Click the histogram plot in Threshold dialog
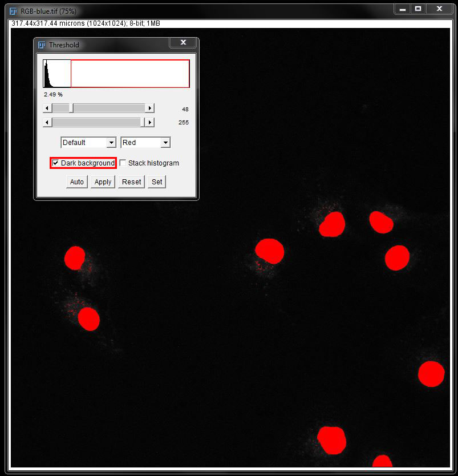This screenshot has width=458, height=476. click(116, 74)
